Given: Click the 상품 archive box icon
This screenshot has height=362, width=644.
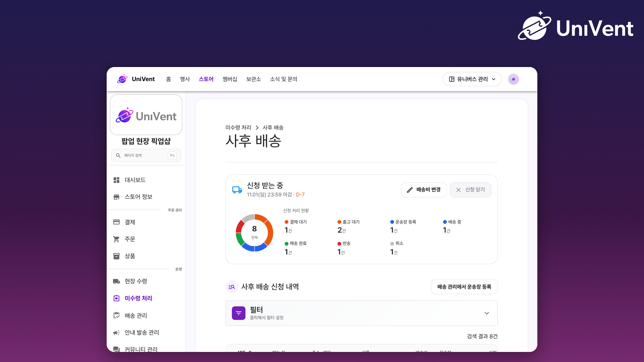Looking at the screenshot, I should pyautogui.click(x=116, y=256).
